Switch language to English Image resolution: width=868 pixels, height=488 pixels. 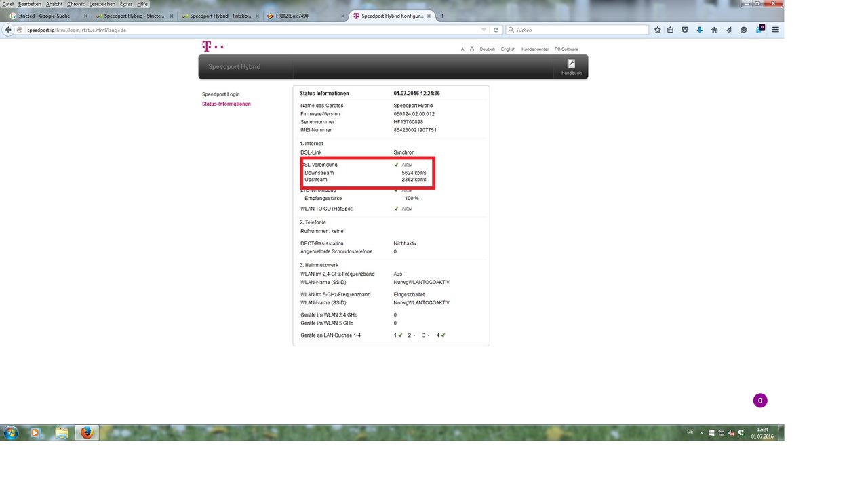click(x=509, y=49)
